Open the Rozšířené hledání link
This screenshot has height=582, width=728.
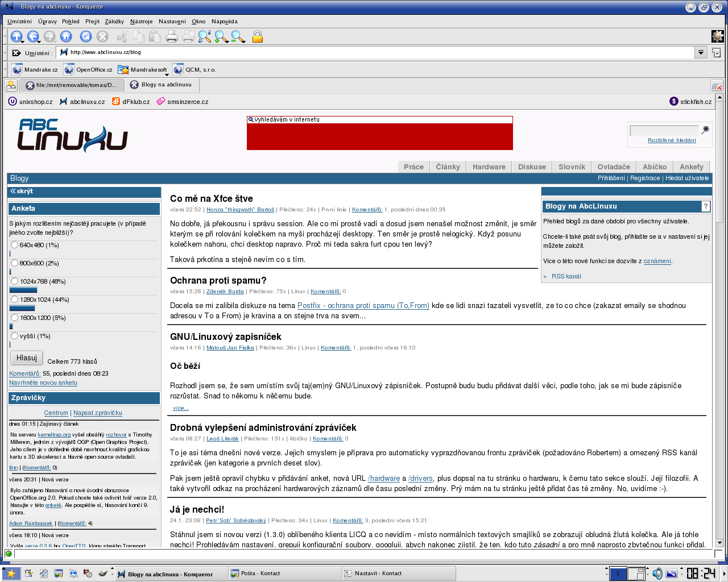[x=672, y=140]
